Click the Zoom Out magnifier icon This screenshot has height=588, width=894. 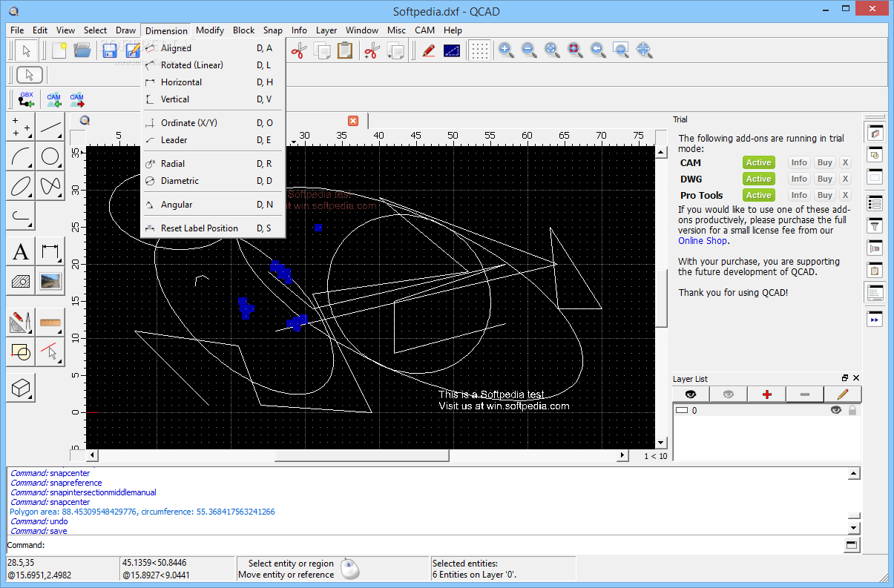point(529,50)
